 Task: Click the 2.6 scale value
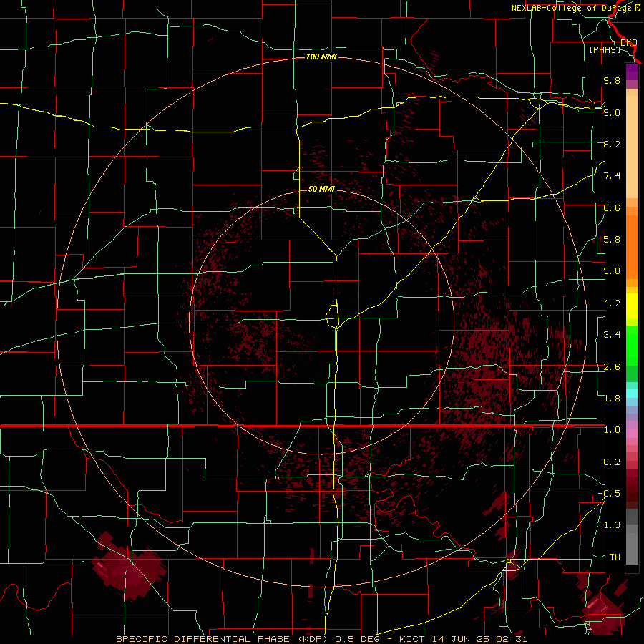coord(612,367)
